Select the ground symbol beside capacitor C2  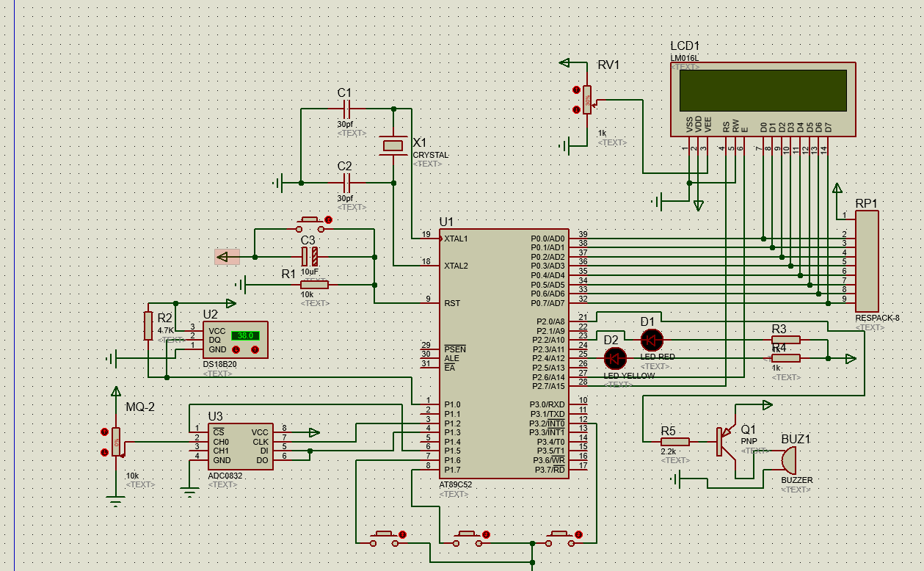tap(279, 182)
